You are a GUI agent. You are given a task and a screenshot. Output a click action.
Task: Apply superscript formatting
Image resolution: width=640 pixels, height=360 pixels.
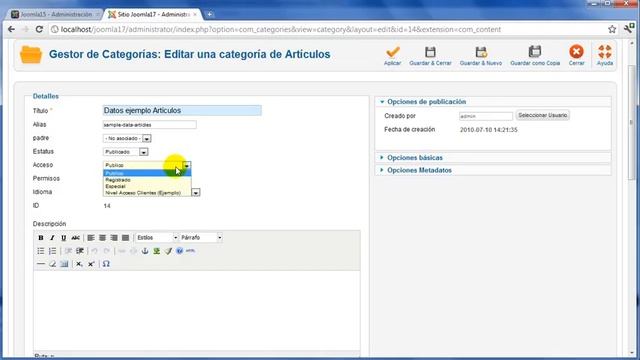pyautogui.click(x=91, y=264)
